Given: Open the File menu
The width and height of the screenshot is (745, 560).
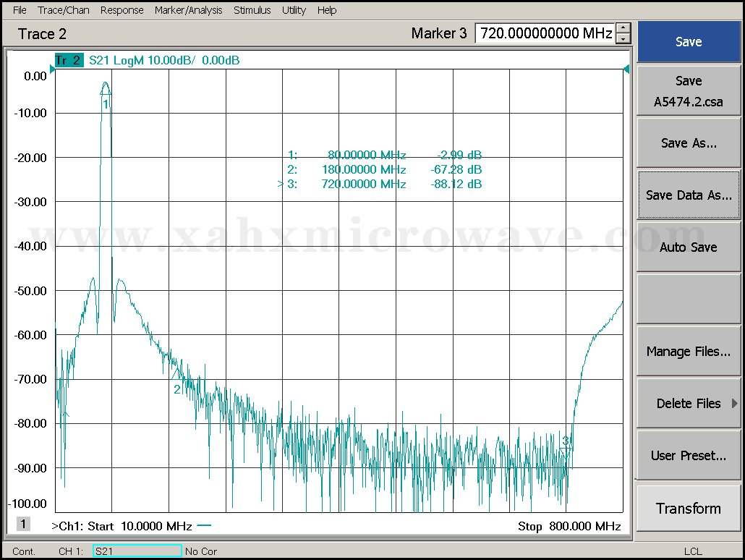Looking at the screenshot, I should click(x=20, y=10).
